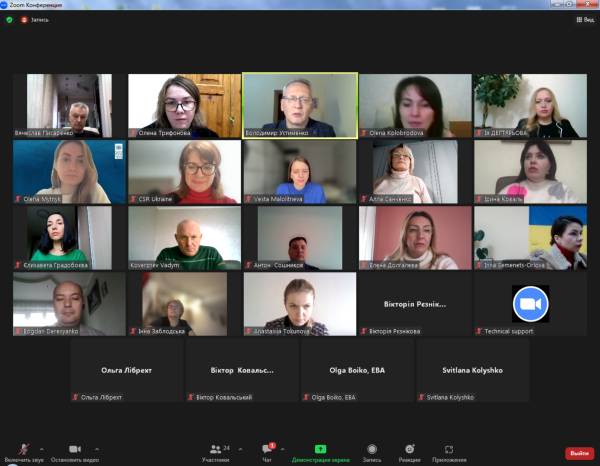The height and width of the screenshot is (466, 600).
Task: Start green Демонстрация экрана screen share
Action: click(x=320, y=451)
